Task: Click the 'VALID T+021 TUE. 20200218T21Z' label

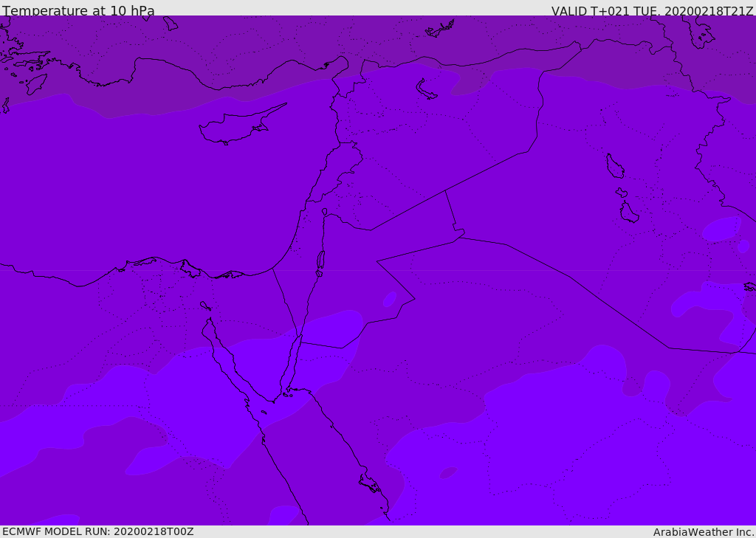Action: [653, 11]
